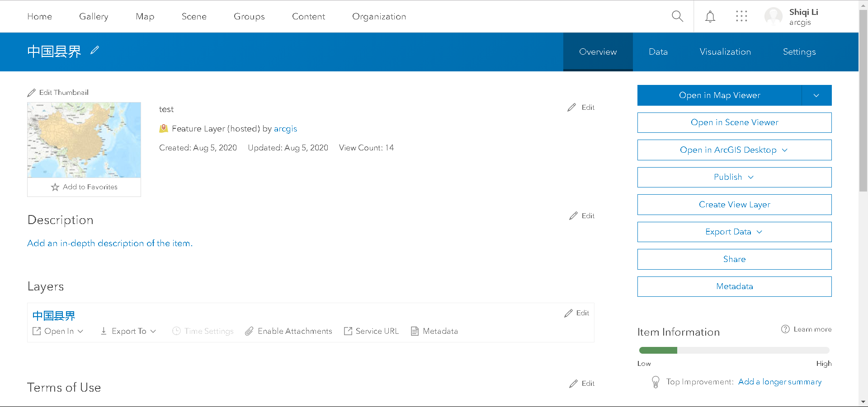
Task: Click the Metadata button in side panel
Action: tap(735, 286)
